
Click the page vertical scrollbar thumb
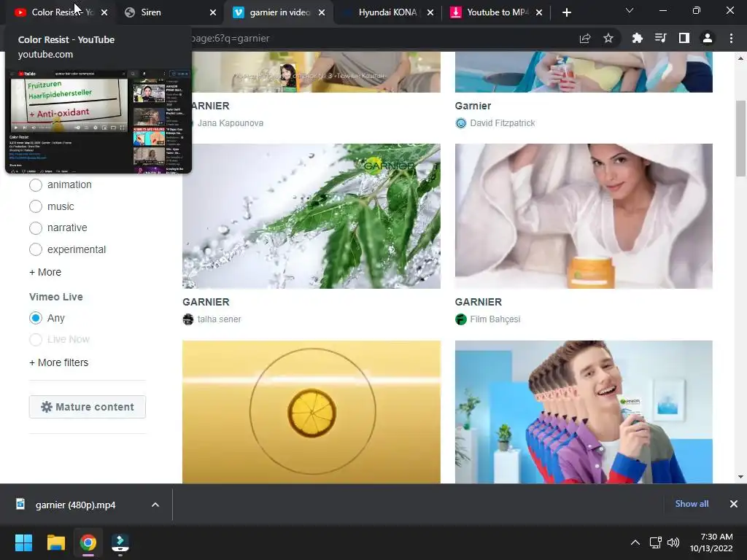point(740,138)
